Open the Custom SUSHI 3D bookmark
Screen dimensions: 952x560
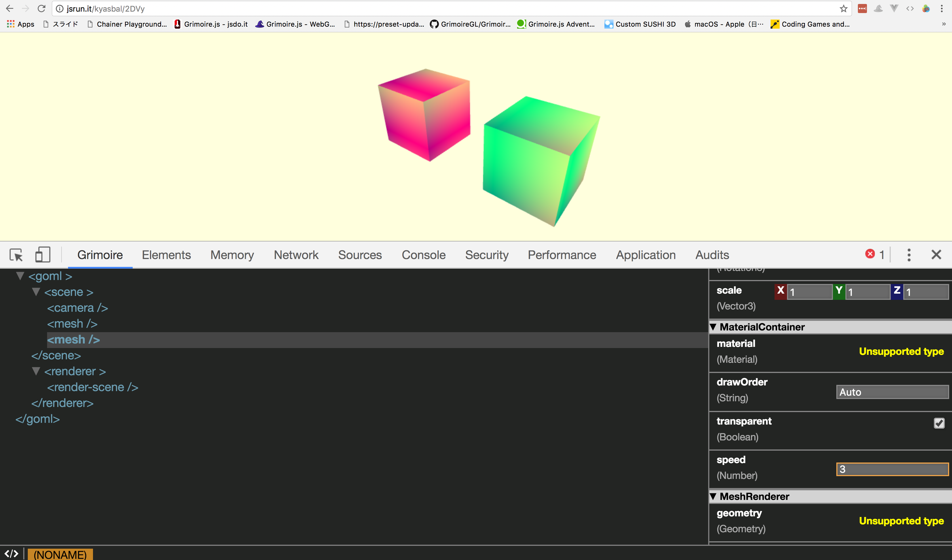point(640,24)
